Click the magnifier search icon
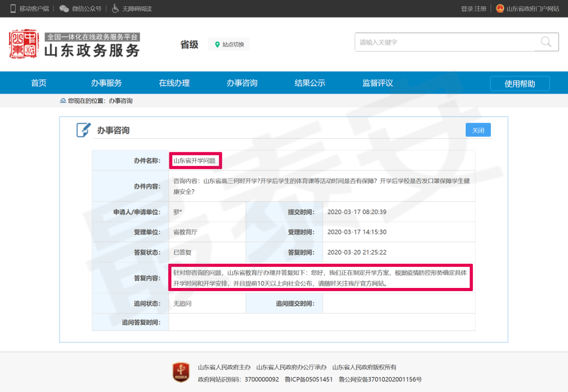Viewport: 568px width, 392px height. point(546,42)
